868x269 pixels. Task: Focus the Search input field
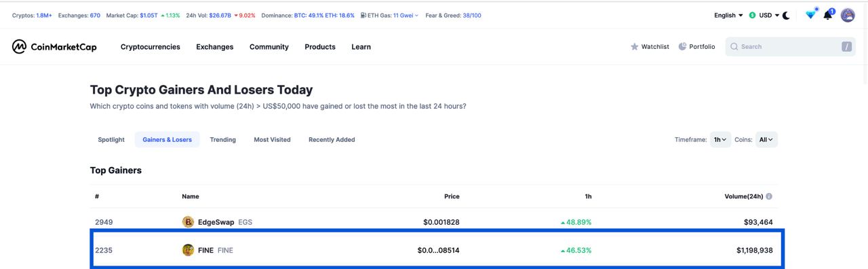pyautogui.click(x=791, y=47)
